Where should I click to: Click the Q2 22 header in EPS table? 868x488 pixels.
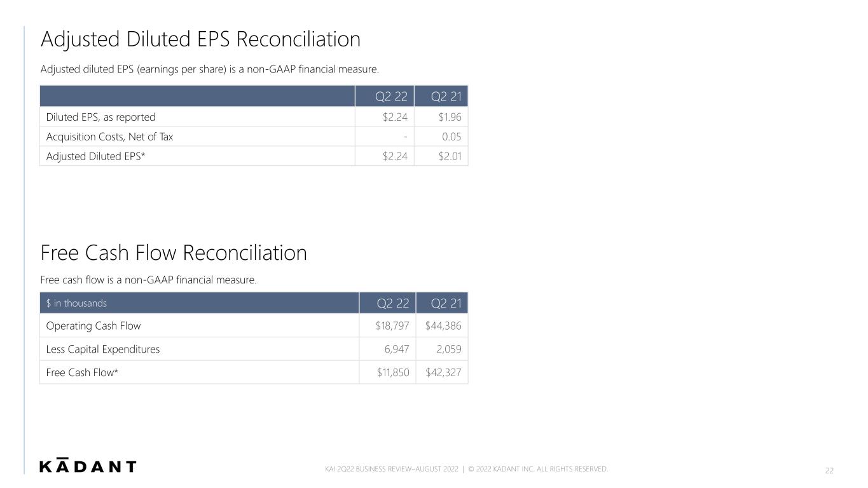393,97
